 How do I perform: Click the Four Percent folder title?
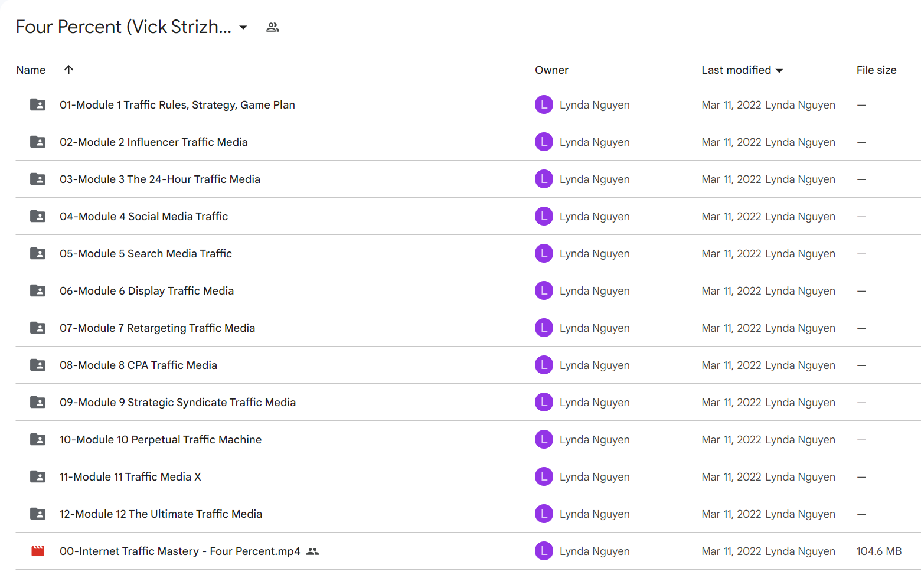click(123, 27)
